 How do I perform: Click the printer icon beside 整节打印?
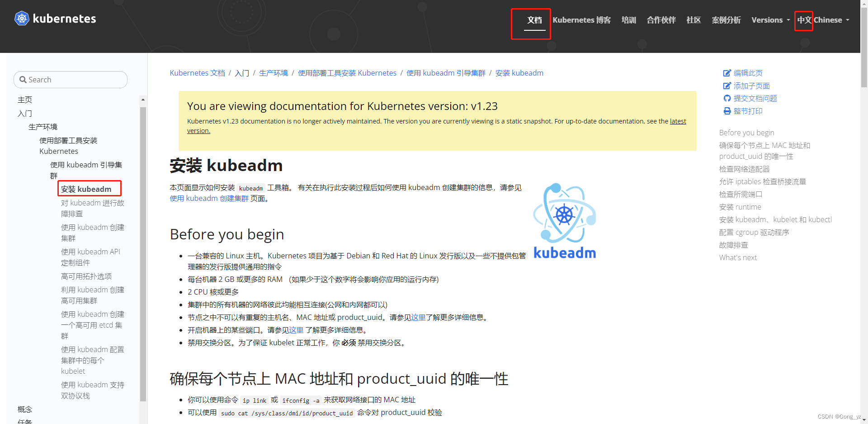[x=727, y=111]
